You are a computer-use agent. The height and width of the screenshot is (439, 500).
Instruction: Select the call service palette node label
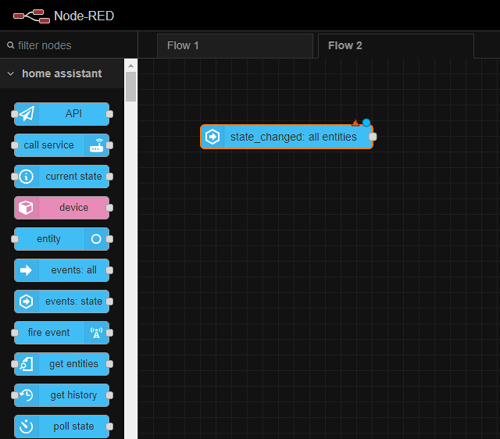49,145
